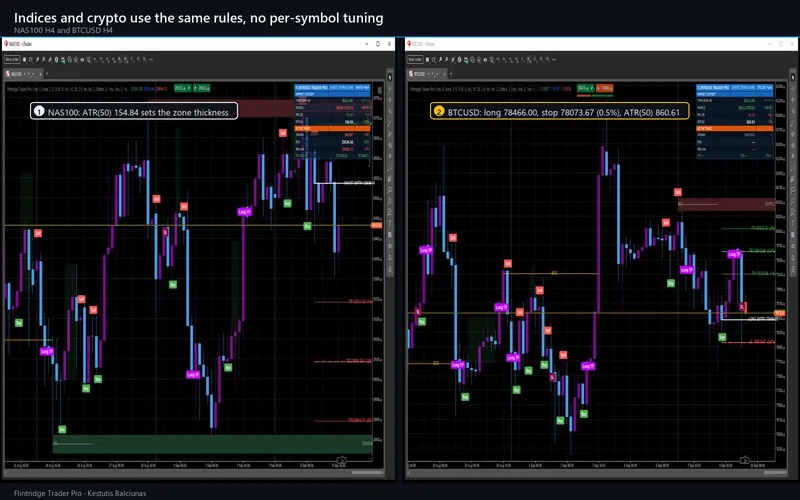Click the green quick-buy price button on BTCUSD chart
Screen dimensions: 800x500
pos(586,88)
